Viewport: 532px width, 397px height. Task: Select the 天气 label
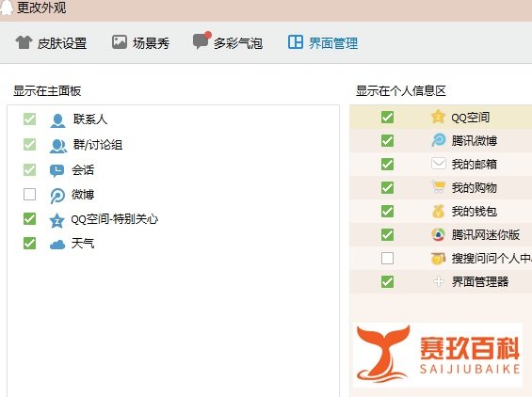point(83,243)
